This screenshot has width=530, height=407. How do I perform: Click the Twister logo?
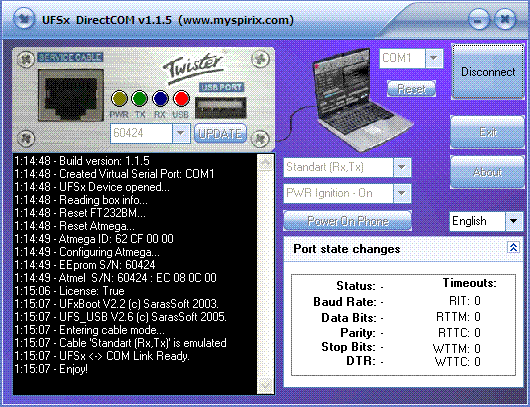[193, 68]
